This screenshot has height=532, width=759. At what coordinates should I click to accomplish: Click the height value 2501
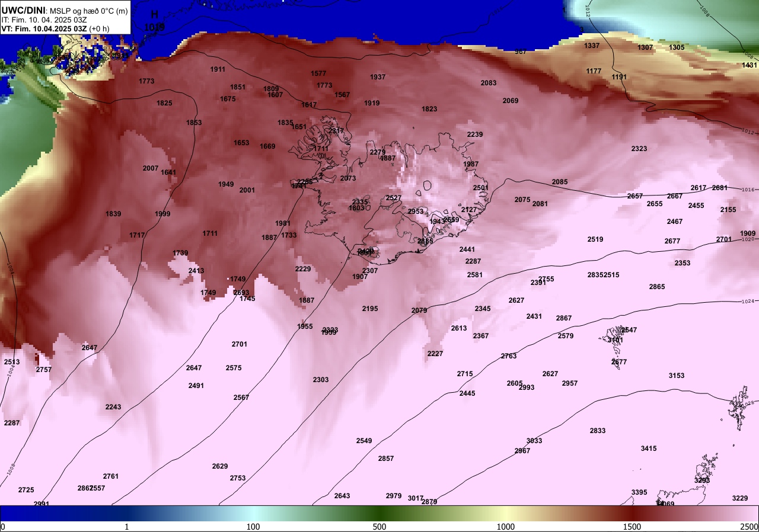point(481,188)
